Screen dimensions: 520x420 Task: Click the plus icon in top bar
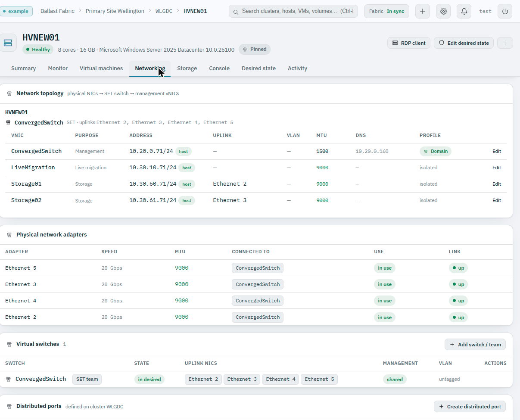point(422,11)
